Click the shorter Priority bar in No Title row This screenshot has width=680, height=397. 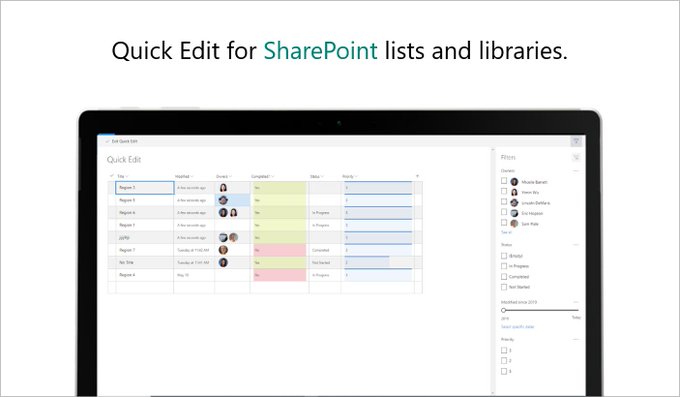coord(366,262)
